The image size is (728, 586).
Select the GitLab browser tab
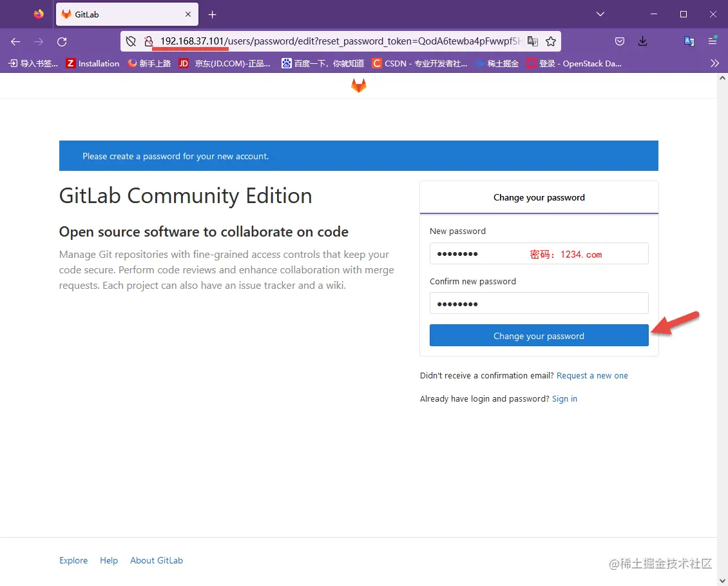[x=127, y=14]
